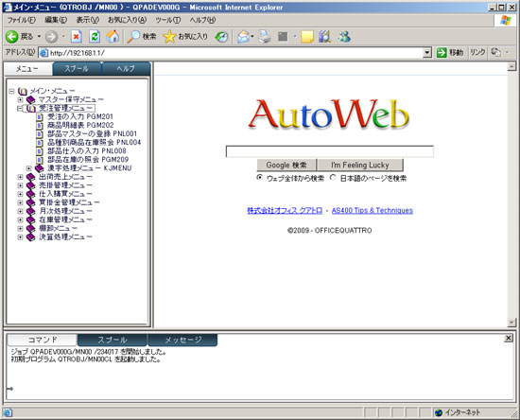
Task: Expand 仕入購買メニュー node
Action: coord(20,194)
